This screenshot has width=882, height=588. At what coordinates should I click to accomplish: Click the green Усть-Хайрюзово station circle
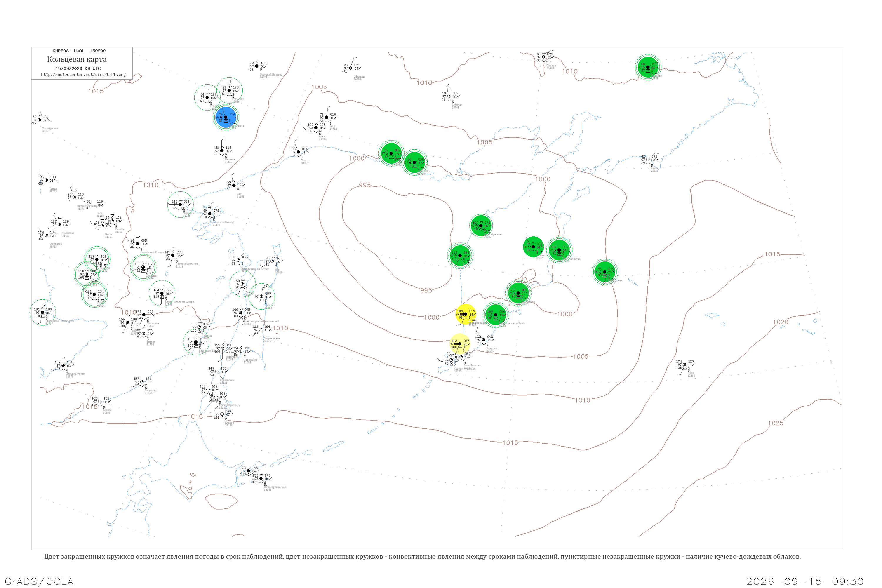pyautogui.click(x=481, y=225)
